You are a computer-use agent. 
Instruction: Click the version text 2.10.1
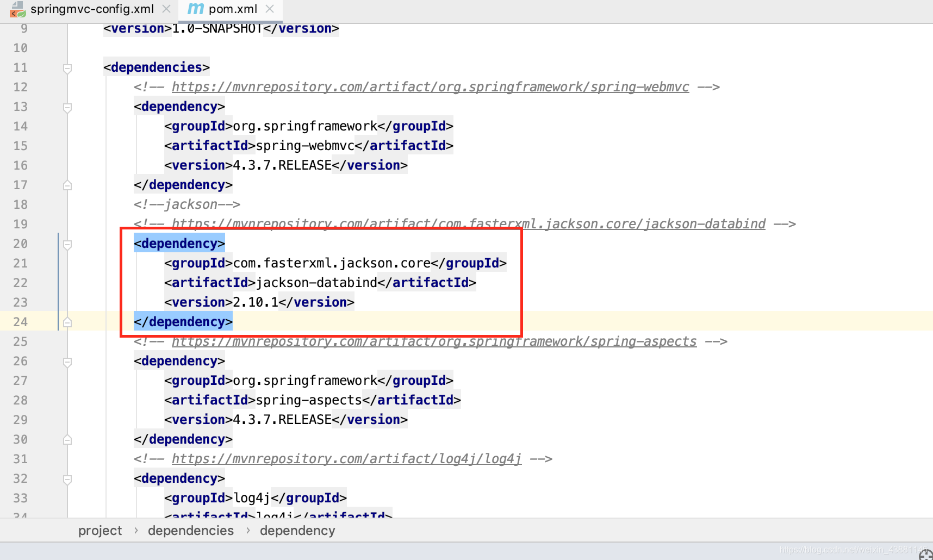[256, 302]
